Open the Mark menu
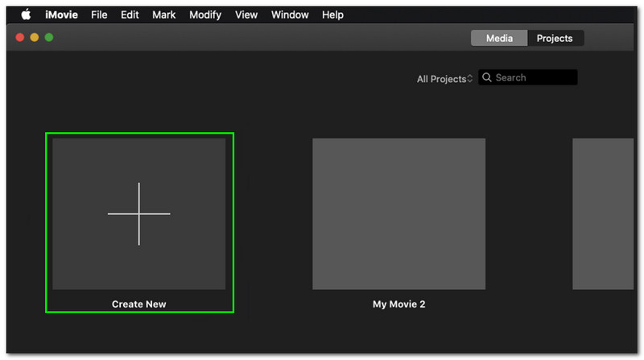This screenshot has width=644, height=360. (x=163, y=14)
